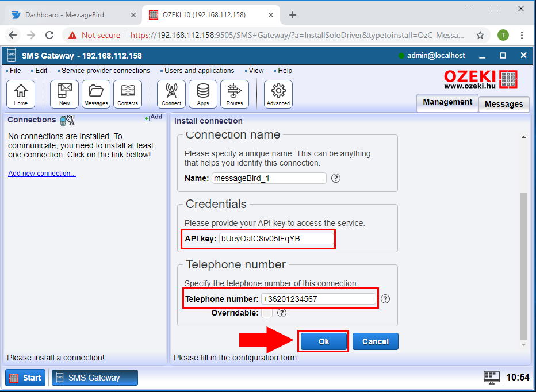Click the Cancel button

pyautogui.click(x=375, y=341)
